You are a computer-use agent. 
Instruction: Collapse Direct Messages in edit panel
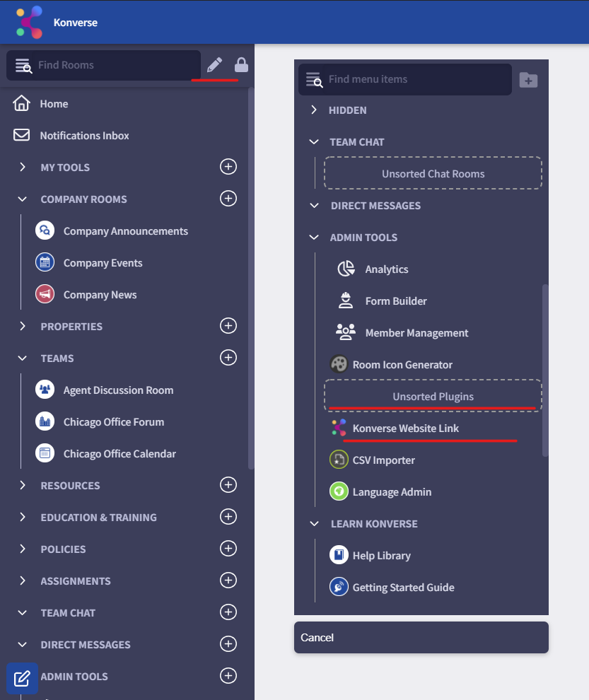[314, 205]
